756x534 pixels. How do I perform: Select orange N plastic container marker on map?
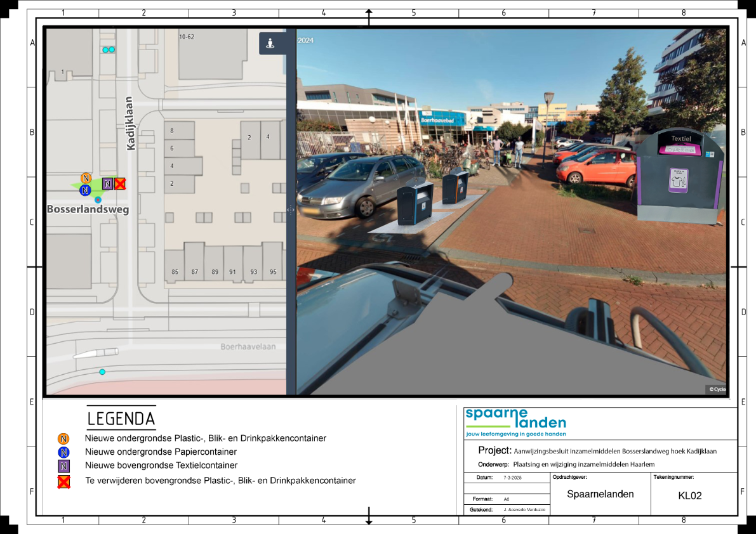click(86, 178)
